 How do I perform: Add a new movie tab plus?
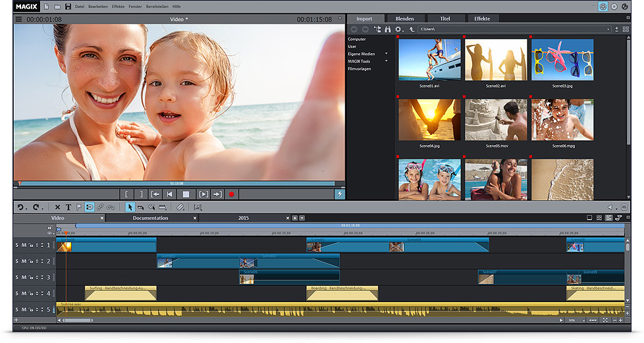tap(294, 218)
